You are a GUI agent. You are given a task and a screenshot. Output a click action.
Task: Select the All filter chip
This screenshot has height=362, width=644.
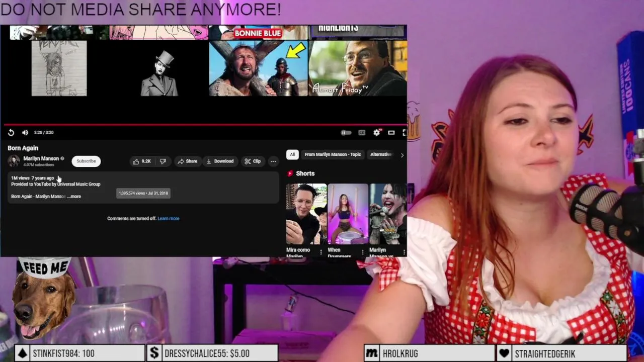[292, 154]
